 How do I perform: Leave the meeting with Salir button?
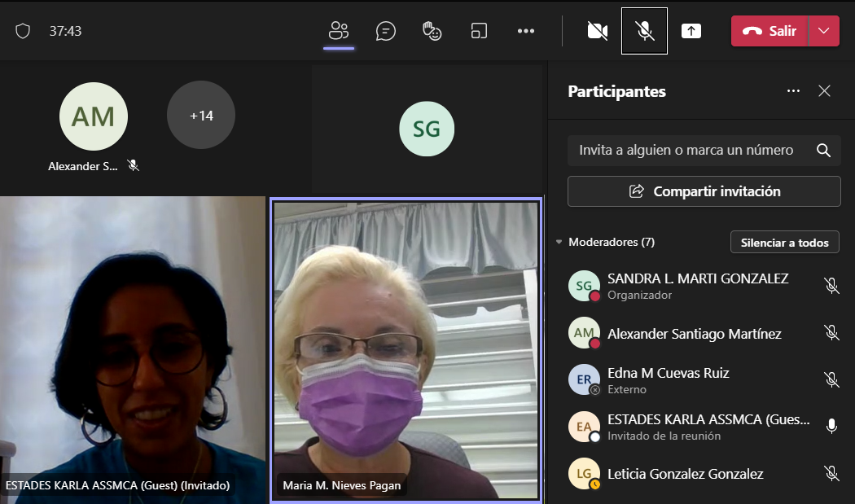pos(769,31)
